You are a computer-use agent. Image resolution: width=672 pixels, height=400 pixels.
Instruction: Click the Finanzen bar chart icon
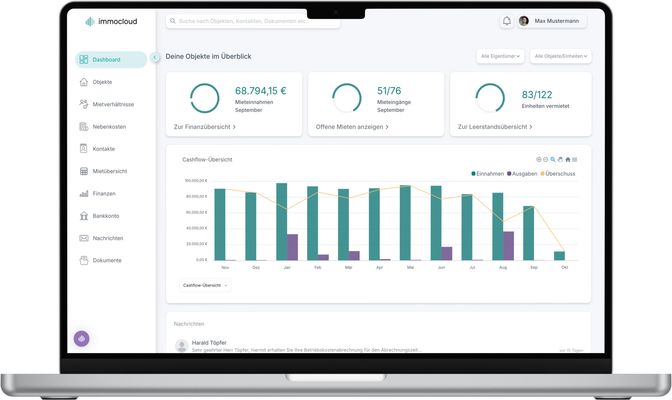pos(84,193)
